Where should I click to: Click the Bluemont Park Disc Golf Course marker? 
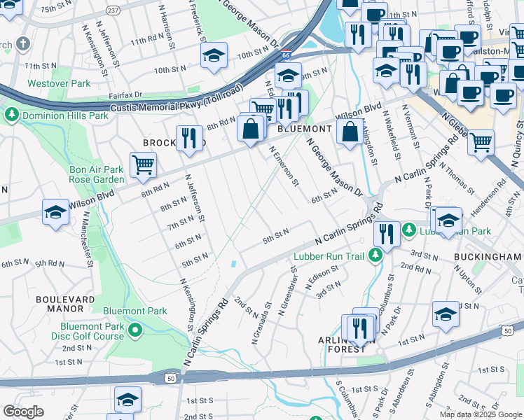tap(137, 328)
